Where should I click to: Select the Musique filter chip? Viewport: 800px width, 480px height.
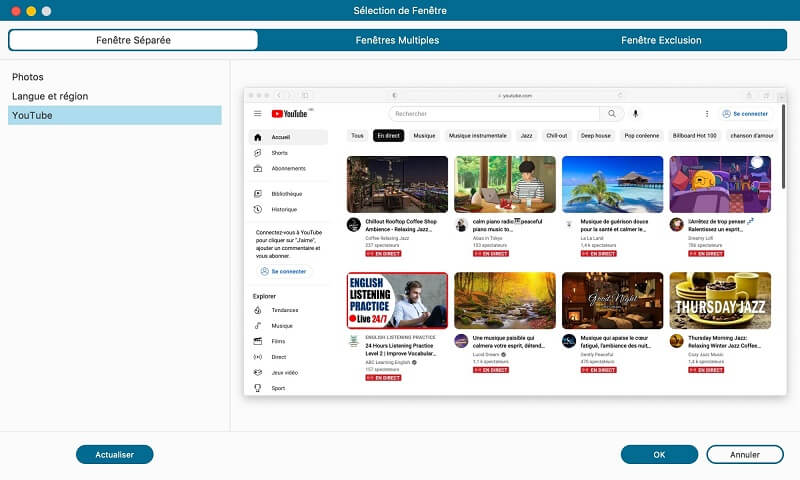424,136
